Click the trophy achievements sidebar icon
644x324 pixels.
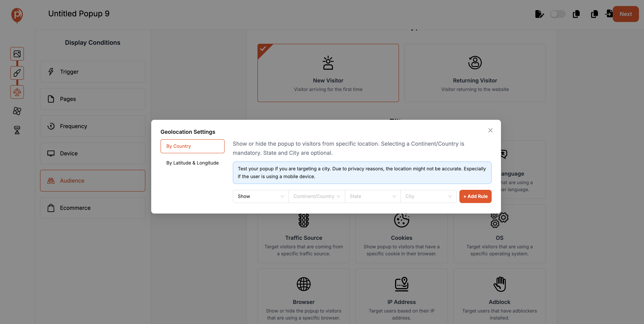coord(17,130)
